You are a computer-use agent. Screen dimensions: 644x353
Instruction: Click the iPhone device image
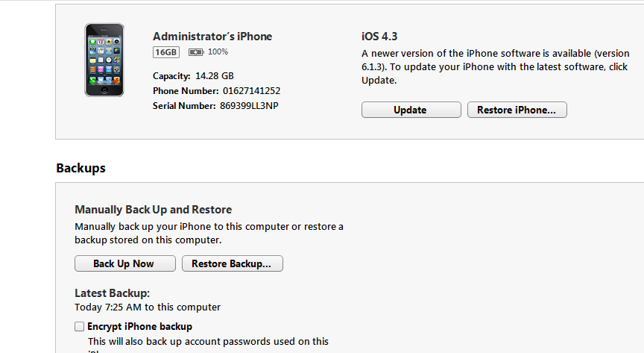[104, 60]
